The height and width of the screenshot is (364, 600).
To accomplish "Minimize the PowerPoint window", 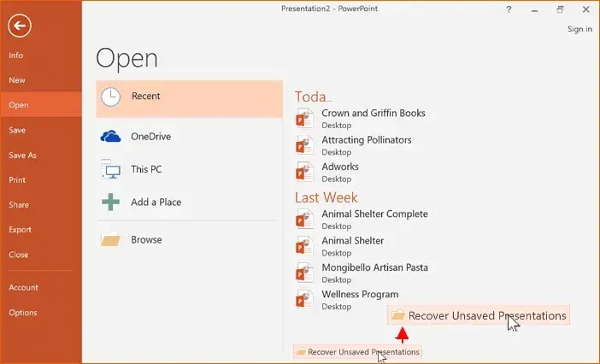I will [x=534, y=9].
